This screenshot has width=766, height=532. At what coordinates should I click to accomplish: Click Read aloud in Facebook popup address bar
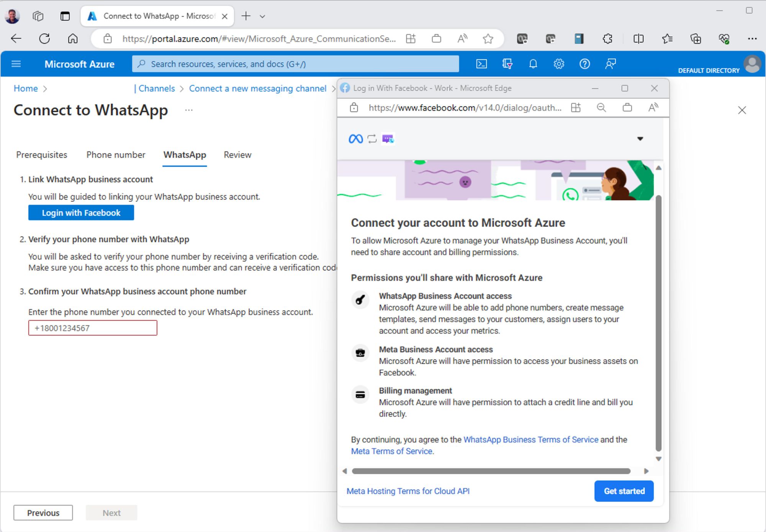tap(653, 108)
